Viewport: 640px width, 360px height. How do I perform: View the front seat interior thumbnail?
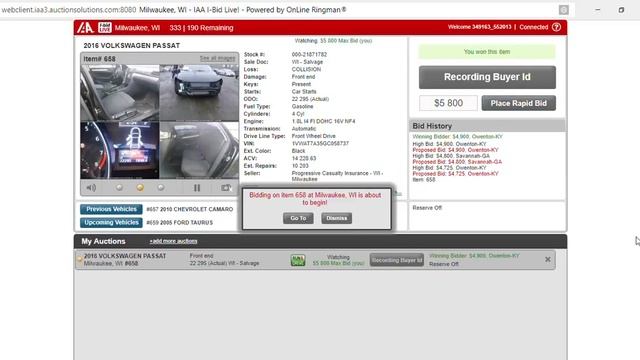120,93
